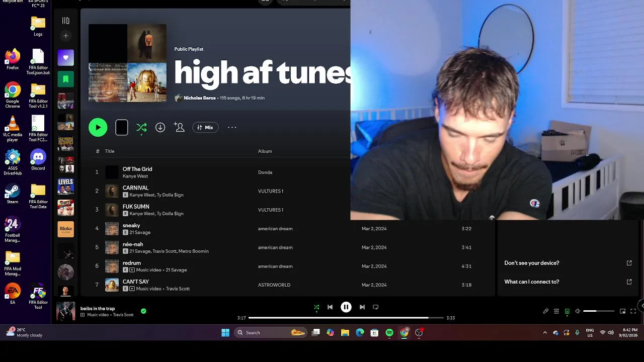This screenshot has height=362, width=644.
Task: Open the Your Episodes bookmark tile
Action: coord(65,79)
